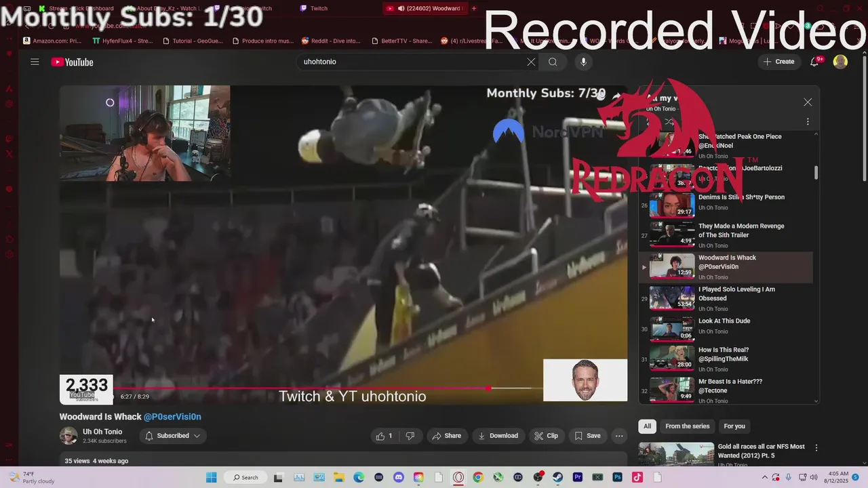The height and width of the screenshot is (488, 868).
Task: Open Steam from taskbar
Action: 558,477
